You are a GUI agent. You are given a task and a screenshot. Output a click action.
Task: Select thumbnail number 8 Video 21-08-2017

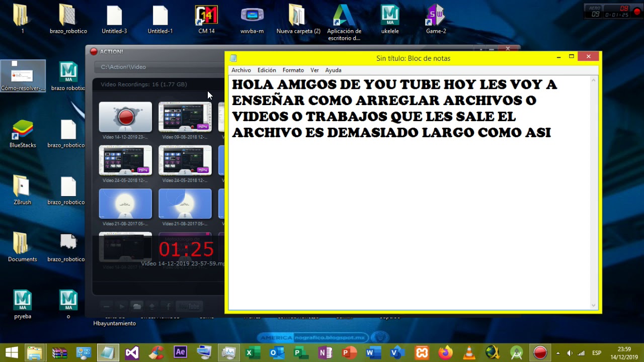pos(185,204)
